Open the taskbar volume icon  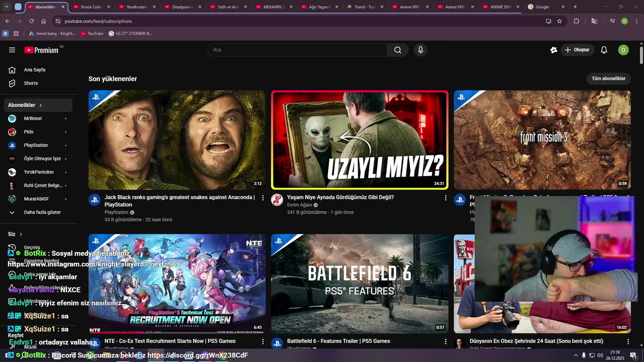(x=600, y=355)
